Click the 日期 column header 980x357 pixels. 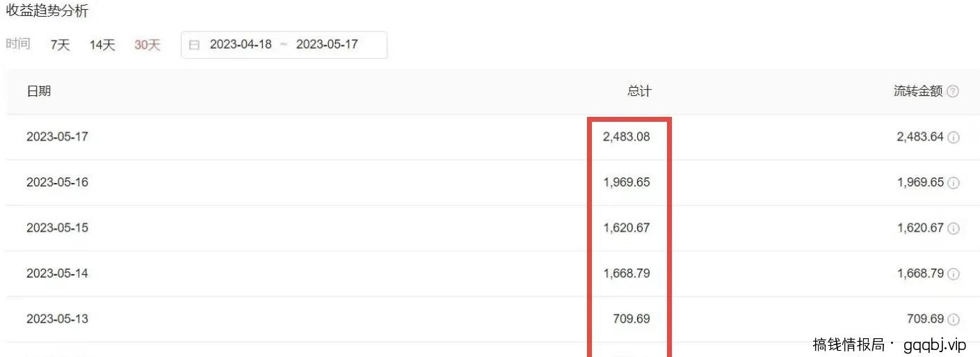[x=39, y=91]
